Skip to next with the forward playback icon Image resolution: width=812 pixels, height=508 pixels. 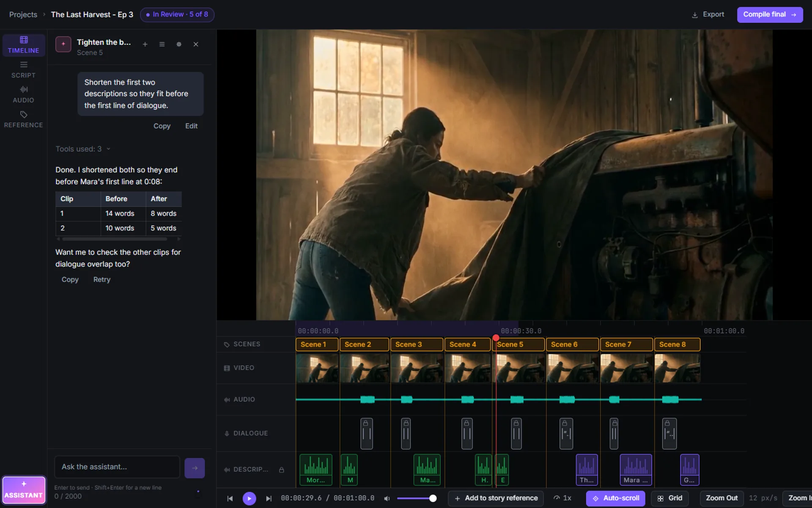tap(269, 498)
